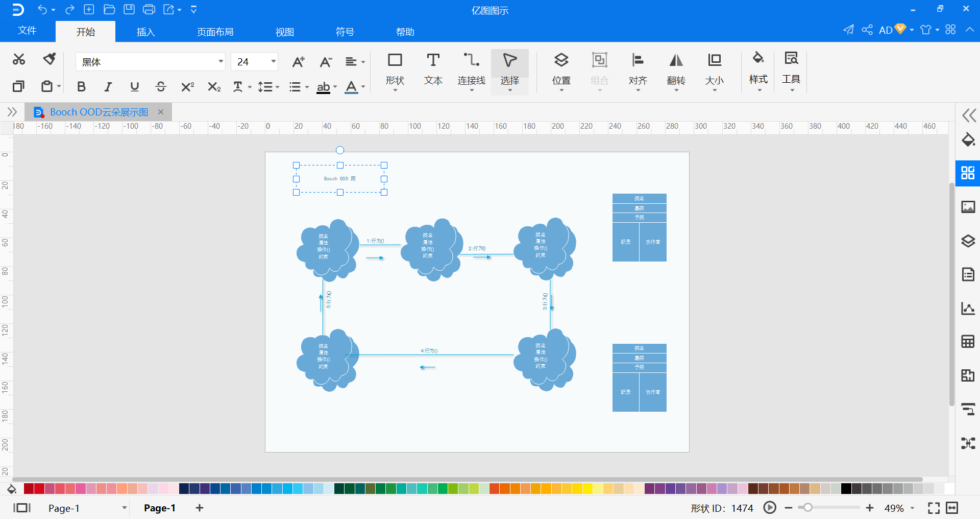Add a new page with the plus button
The image size is (980, 519).
[200, 508]
